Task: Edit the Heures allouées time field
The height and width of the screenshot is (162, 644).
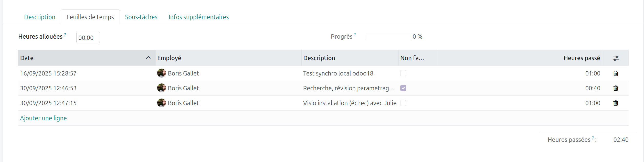Action: tap(88, 38)
